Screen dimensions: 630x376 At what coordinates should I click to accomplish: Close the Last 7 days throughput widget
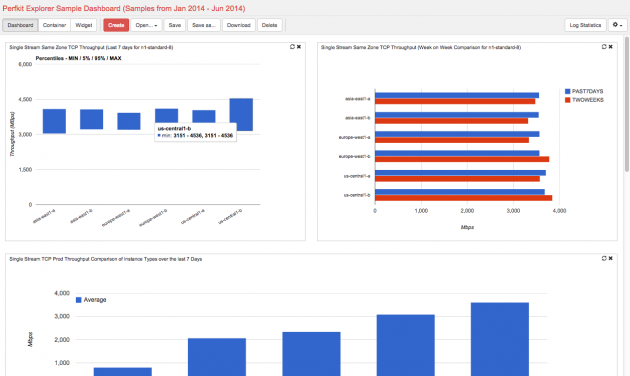299,47
